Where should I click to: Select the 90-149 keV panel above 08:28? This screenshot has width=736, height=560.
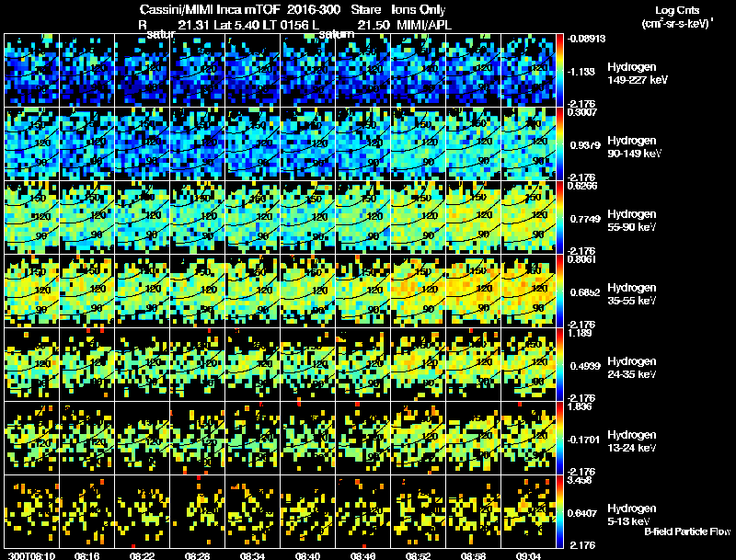[x=197, y=144]
